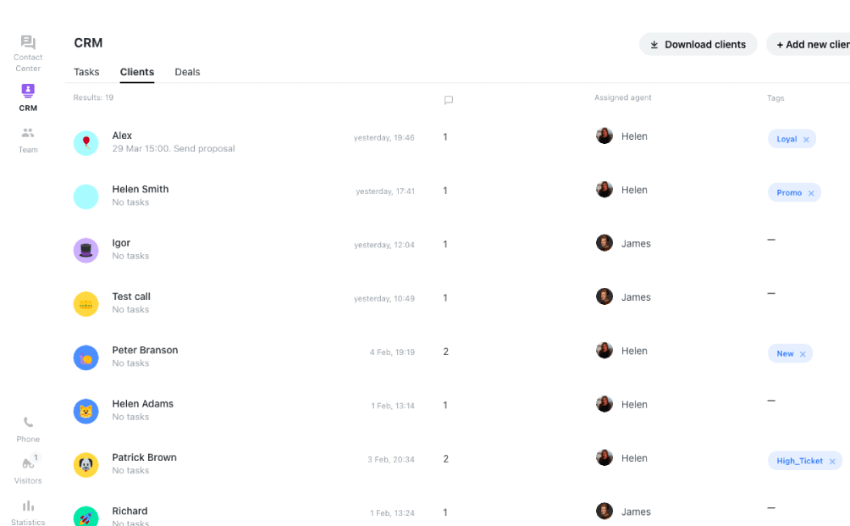This screenshot has height=526, width=850.
Task: Click Igor's top hat avatar
Action: click(x=86, y=250)
